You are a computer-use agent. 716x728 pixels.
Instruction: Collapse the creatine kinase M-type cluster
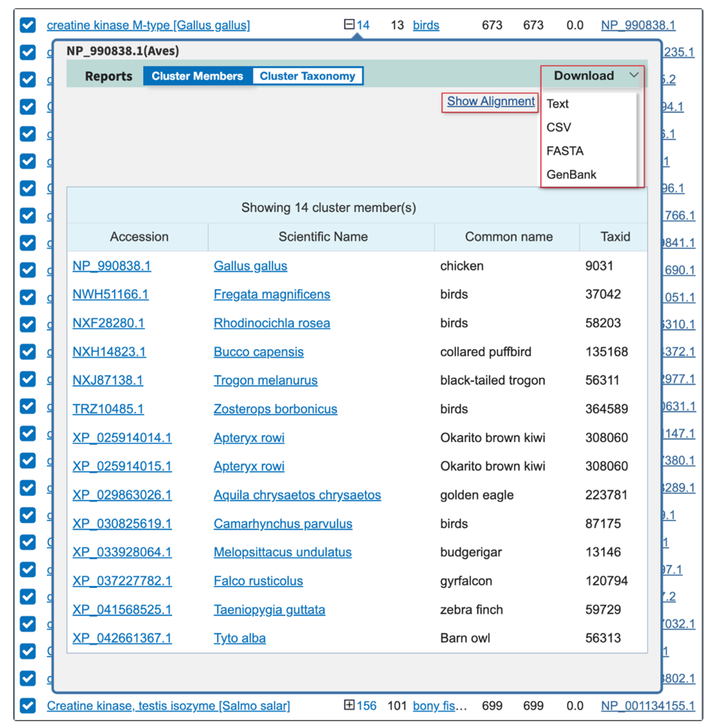pyautogui.click(x=349, y=25)
